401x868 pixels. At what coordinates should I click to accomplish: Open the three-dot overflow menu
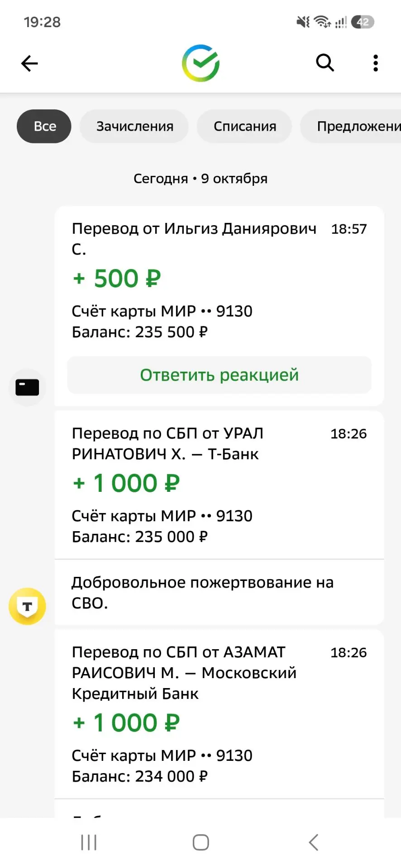pyautogui.click(x=375, y=63)
